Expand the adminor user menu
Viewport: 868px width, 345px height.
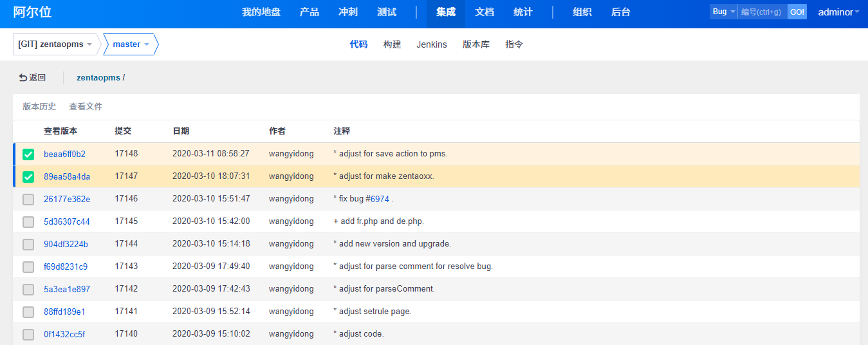[838, 12]
